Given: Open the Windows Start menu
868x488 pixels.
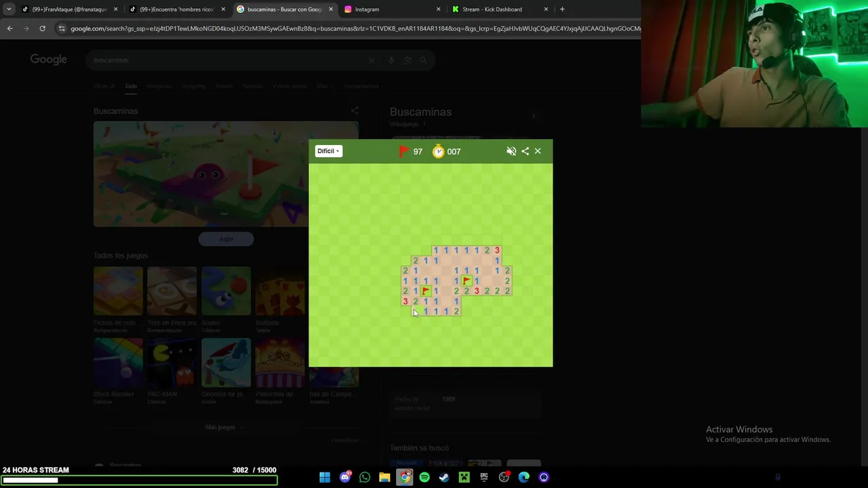Looking at the screenshot, I should 325,477.
